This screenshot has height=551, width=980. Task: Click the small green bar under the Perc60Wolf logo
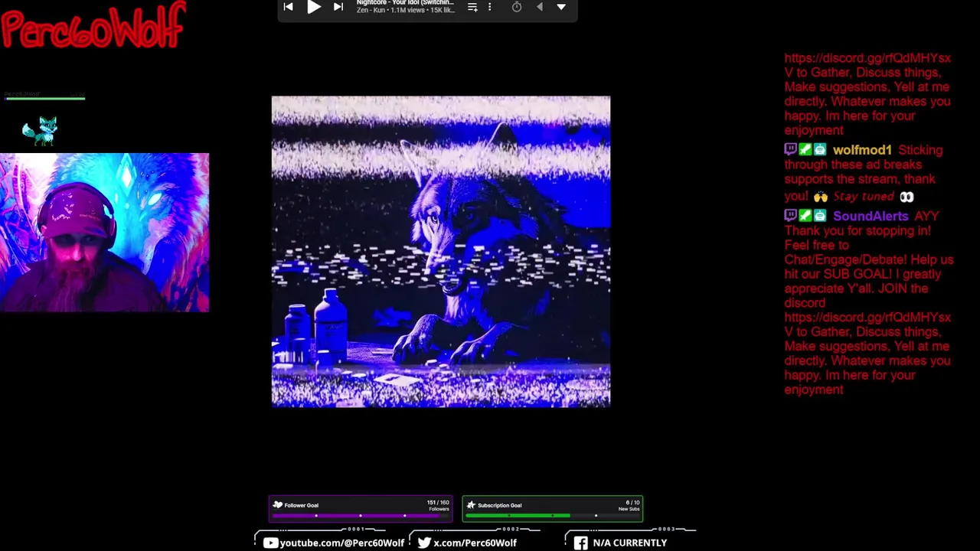[44, 97]
